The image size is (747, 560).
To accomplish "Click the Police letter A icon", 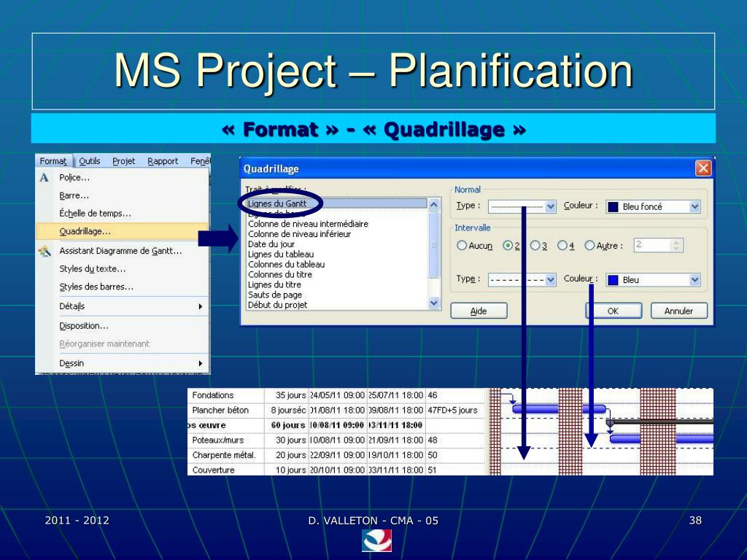I will coord(44,178).
